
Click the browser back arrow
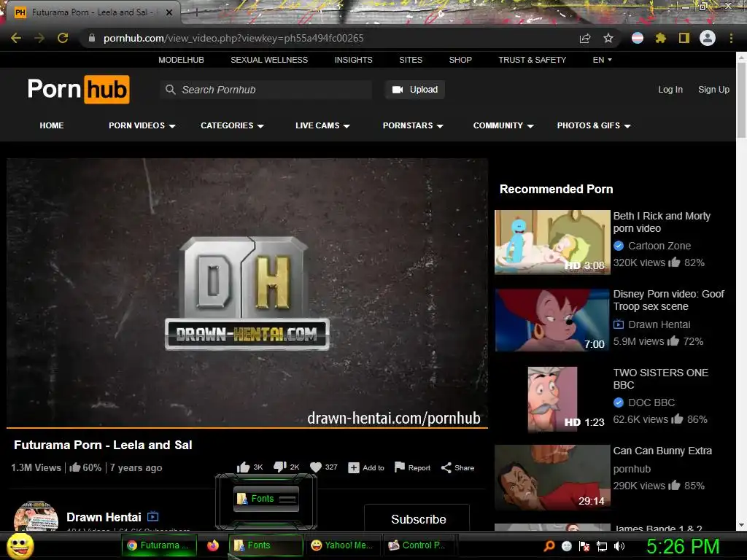coord(16,38)
